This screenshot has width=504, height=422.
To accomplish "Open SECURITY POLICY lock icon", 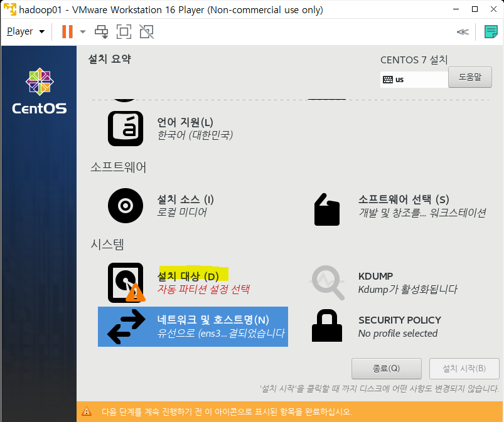I will (327, 325).
